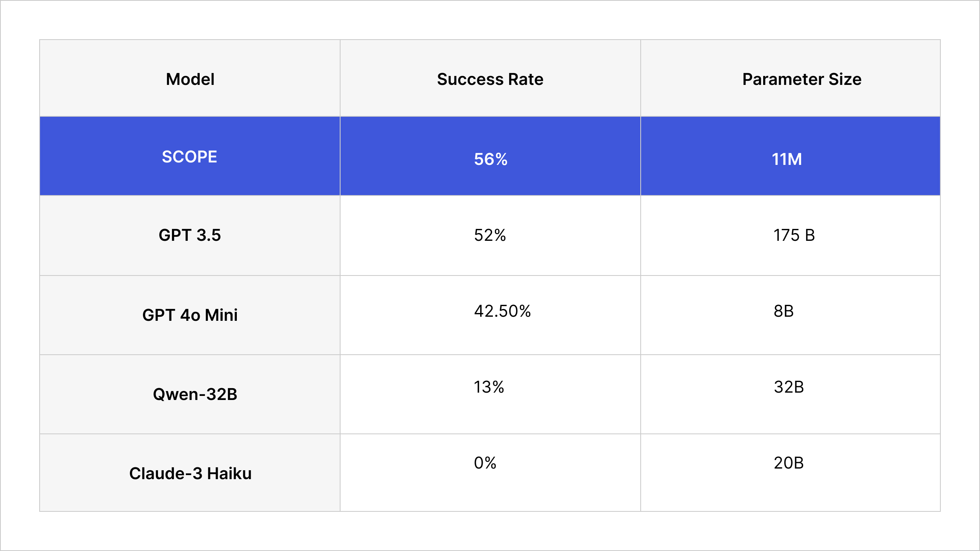The height and width of the screenshot is (551, 980).
Task: Select the 11M parameter size value
Action: [786, 159]
